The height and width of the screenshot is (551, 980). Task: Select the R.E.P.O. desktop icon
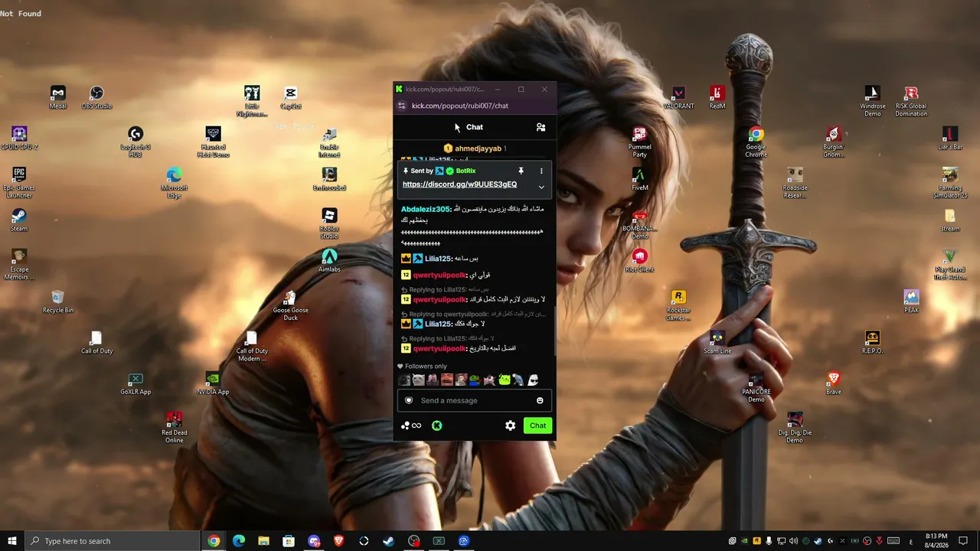coord(872,343)
